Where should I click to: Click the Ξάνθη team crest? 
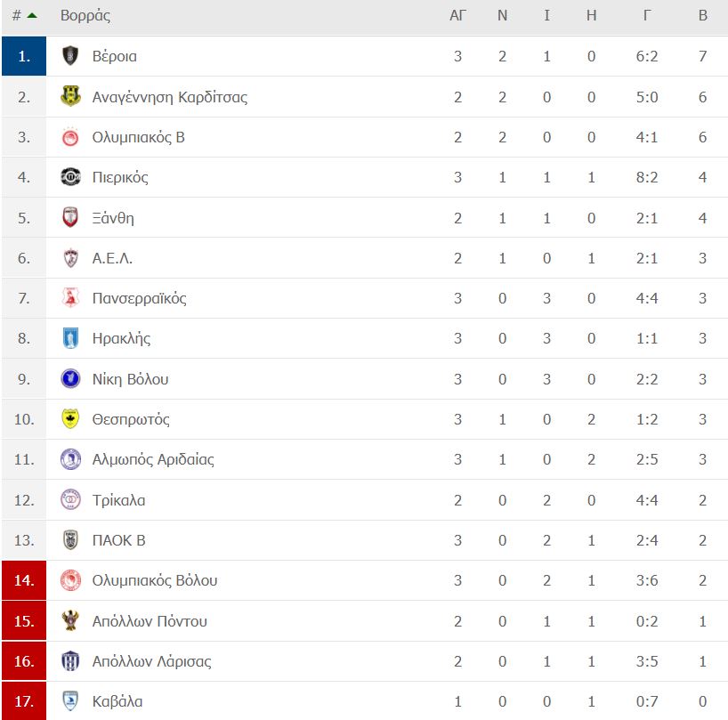pyautogui.click(x=70, y=217)
